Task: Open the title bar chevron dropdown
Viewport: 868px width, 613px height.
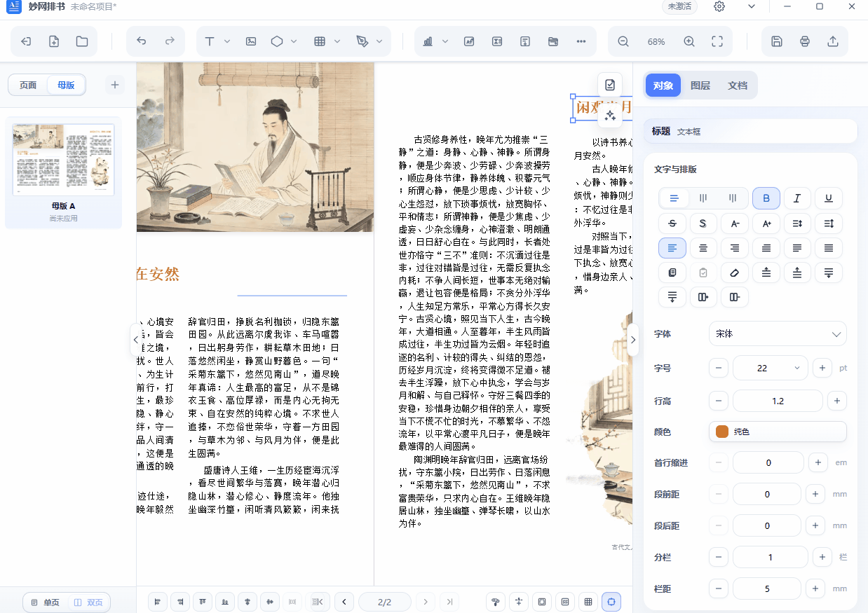Action: (752, 6)
